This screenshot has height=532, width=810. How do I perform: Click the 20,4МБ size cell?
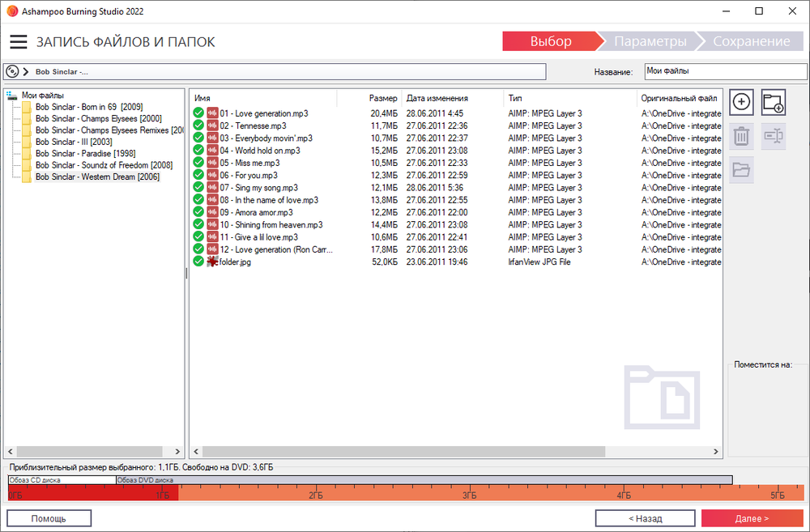384,113
